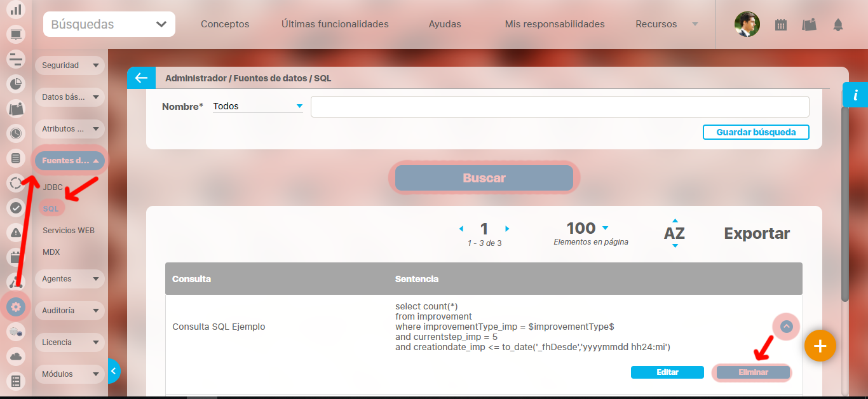Collapse the side menu with blue chevron
Viewport: 868px width, 399px height.
point(114,370)
